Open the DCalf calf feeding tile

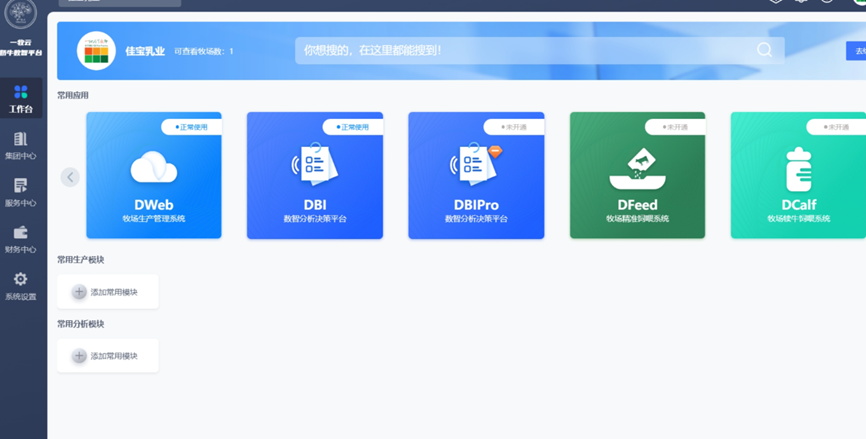coord(797,176)
